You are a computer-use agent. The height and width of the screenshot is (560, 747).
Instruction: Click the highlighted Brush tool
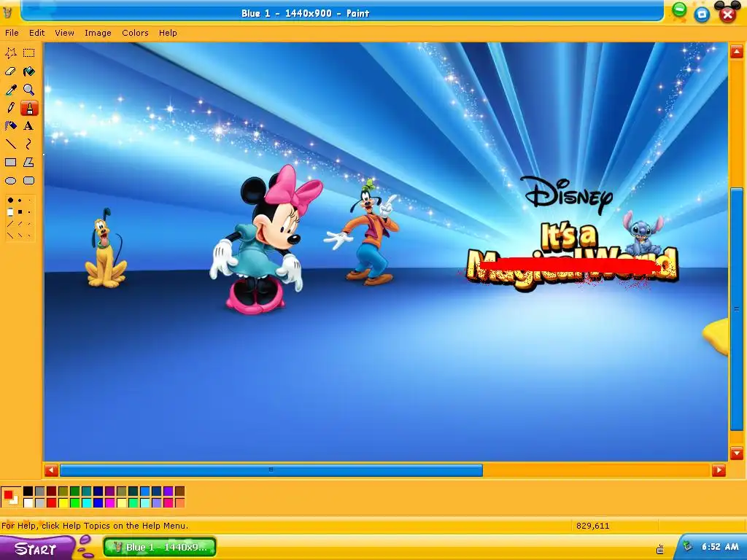pos(29,108)
